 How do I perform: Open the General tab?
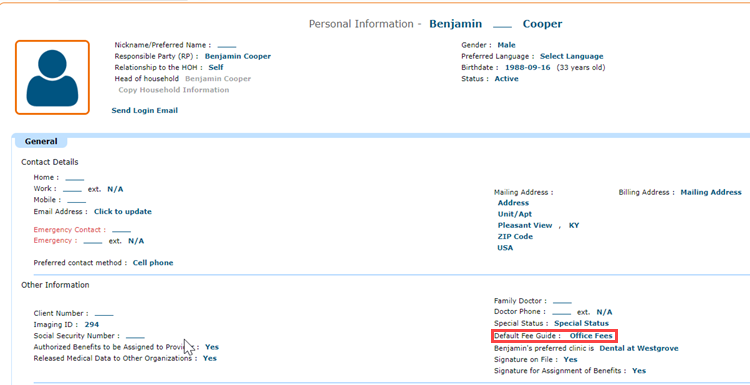pos(41,141)
